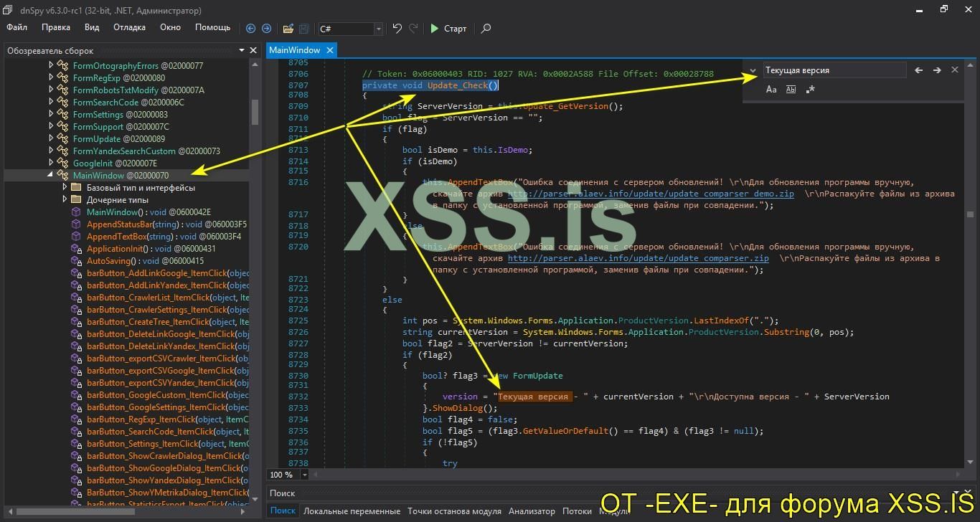Image resolution: width=980 pixels, height=522 pixels.
Task: Open the assembly explorer panel options dropdown
Action: tap(241, 51)
